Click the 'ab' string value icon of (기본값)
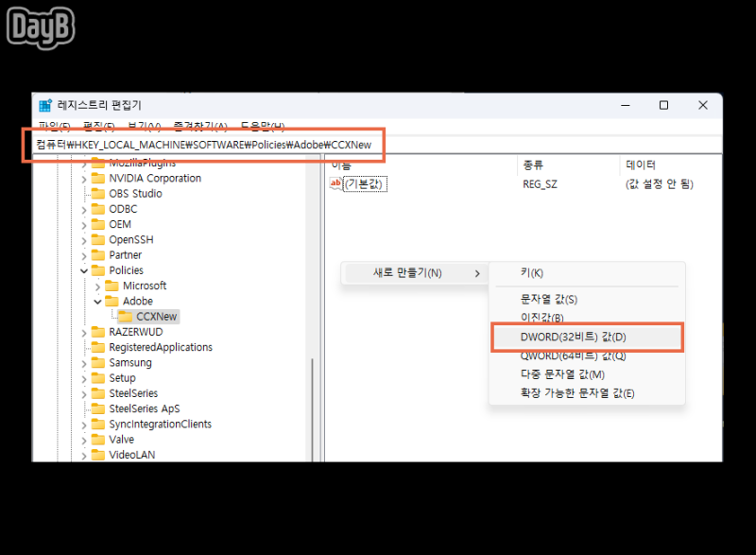 click(x=335, y=183)
